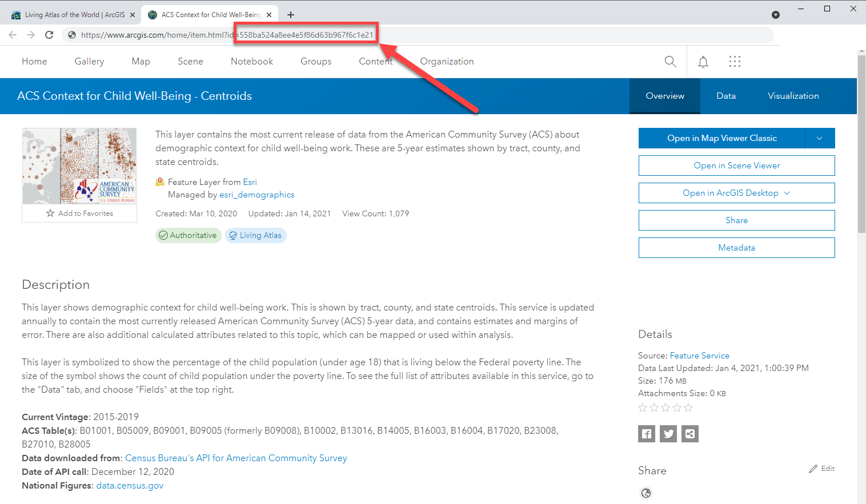Open the Esri owner link
866x504 pixels.
click(250, 182)
